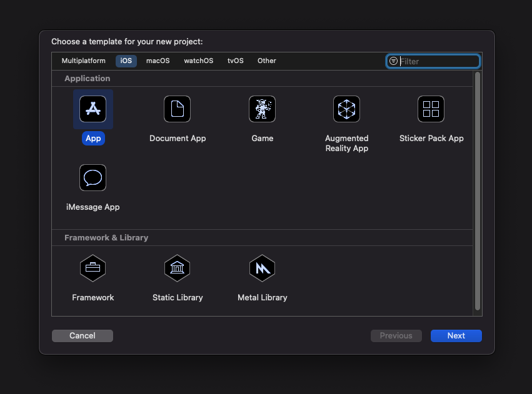The image size is (532, 394).
Task: Choose the Static Library template icon
Action: [x=177, y=268]
